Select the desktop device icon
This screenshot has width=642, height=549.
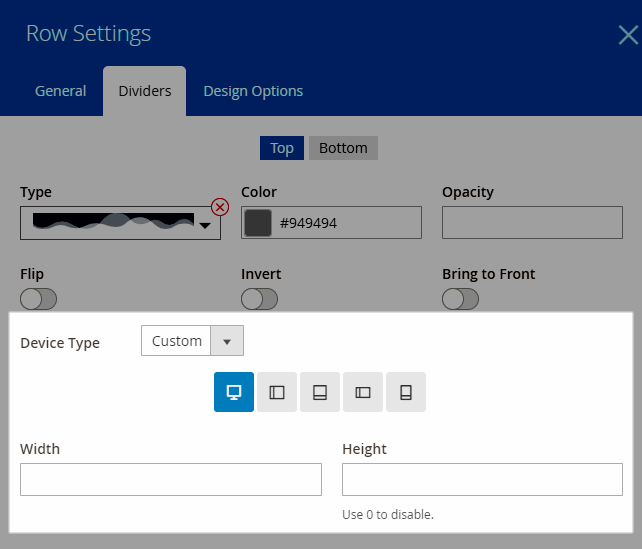[x=234, y=392]
